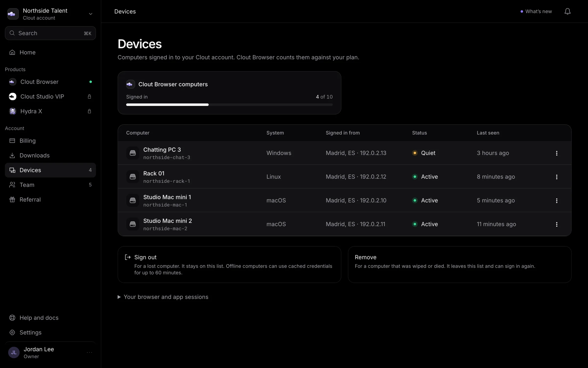Open the Team page
588x368 pixels.
50,185
